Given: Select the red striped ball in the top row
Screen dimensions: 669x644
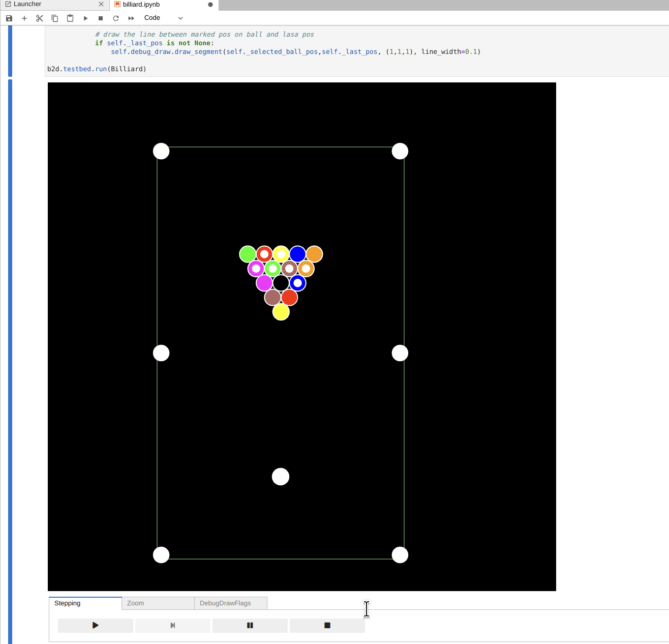Looking at the screenshot, I should click(x=264, y=254).
